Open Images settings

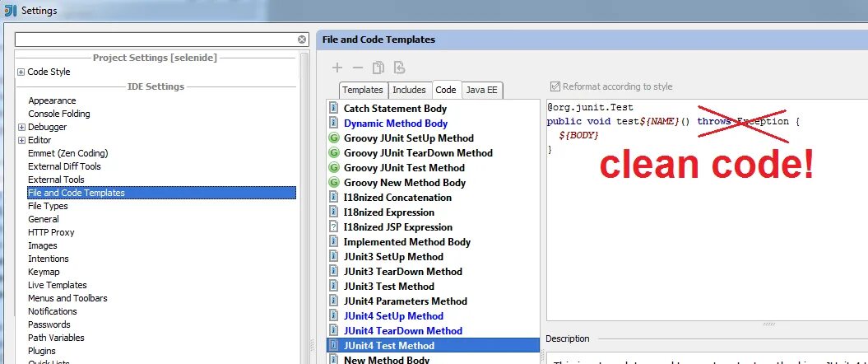pyautogui.click(x=43, y=245)
